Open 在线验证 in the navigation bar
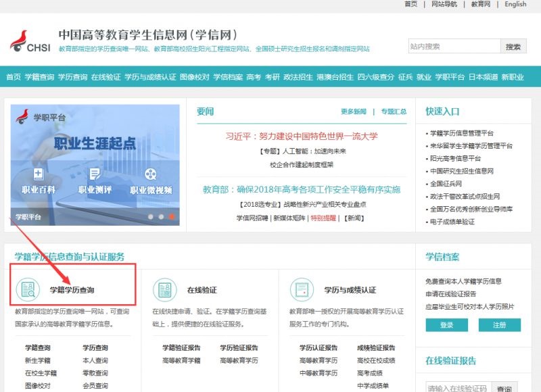Image resolution: width=541 pixels, height=392 pixels. click(x=106, y=77)
